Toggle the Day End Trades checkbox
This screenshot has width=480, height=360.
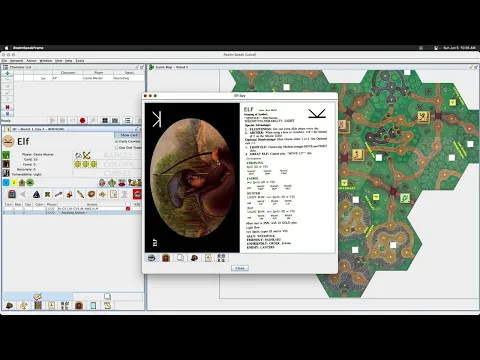tap(116, 147)
